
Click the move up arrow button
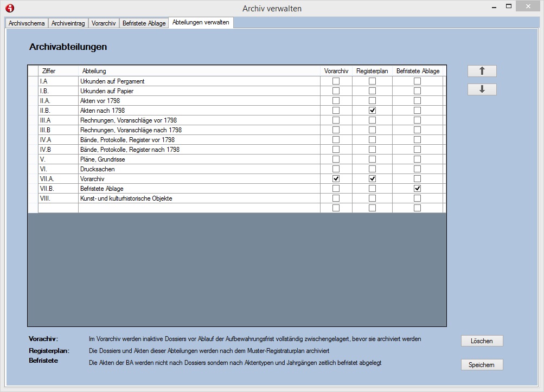coord(482,71)
